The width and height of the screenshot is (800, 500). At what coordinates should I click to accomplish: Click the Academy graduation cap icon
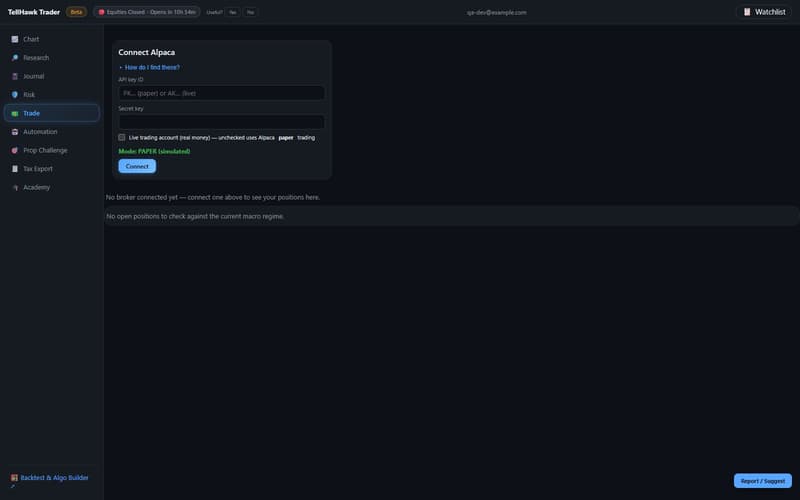tap(15, 187)
